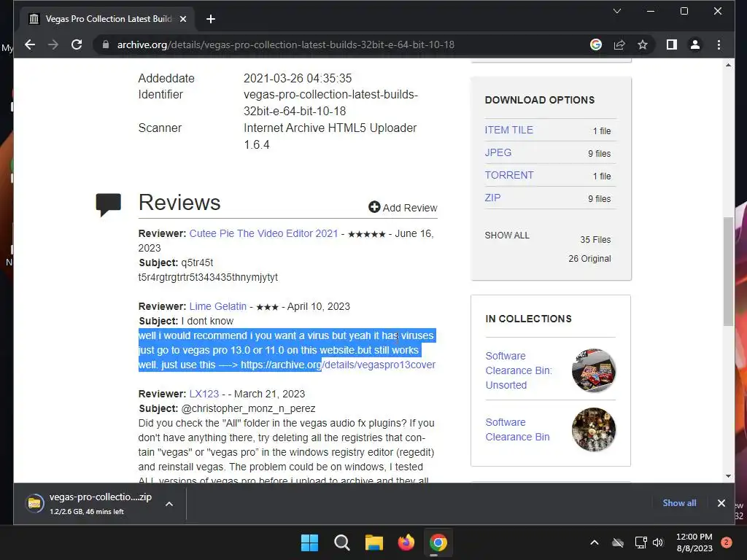Show hidden system tray icons
747x560 pixels.
coord(595,542)
